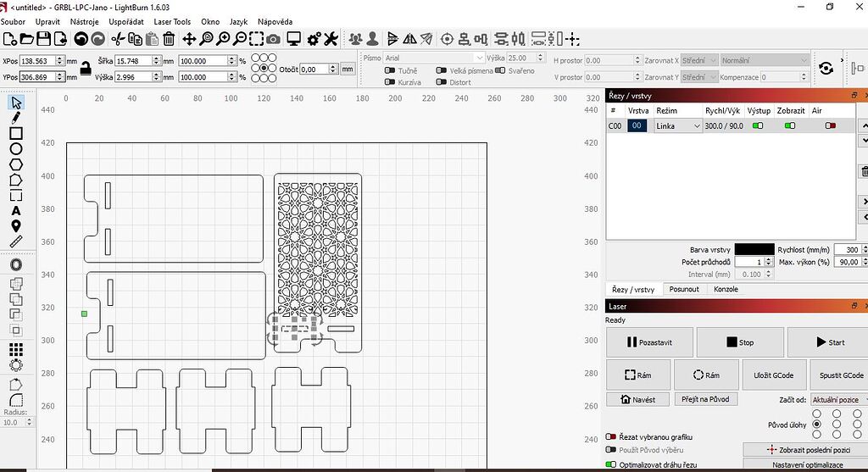Expand the Začít od dropdown
This screenshot has width=868, height=472.
[837, 399]
